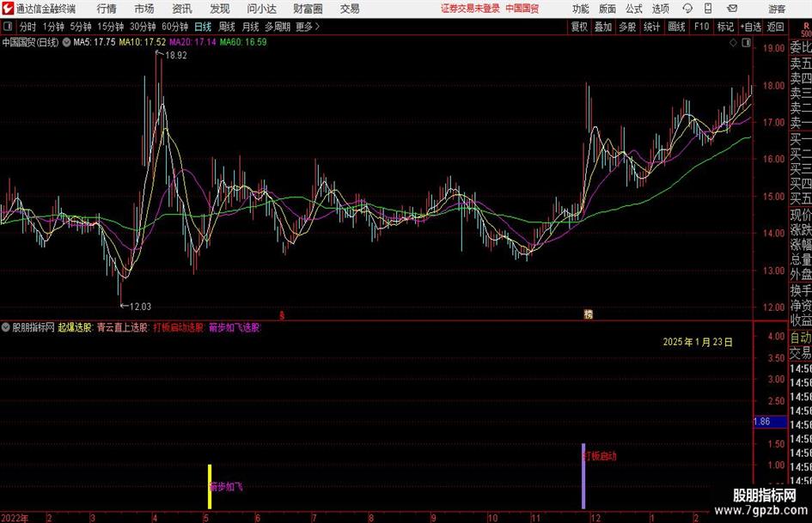This screenshot has width=812, height=523.
Task: Expand the arrow beside 股朋指标网 indicator
Action: (6, 327)
